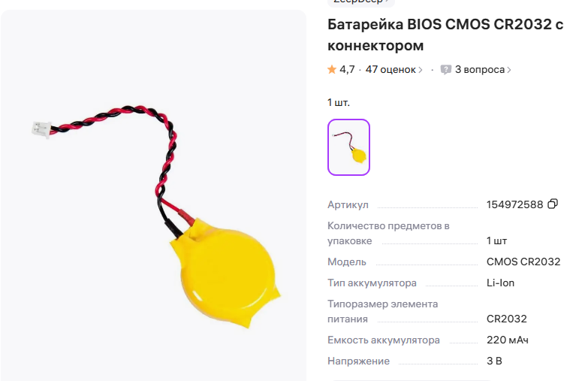This screenshot has width=588, height=381.
Task: Click the Батарейка BIOS CMOS CR2032 title
Action: [445, 35]
